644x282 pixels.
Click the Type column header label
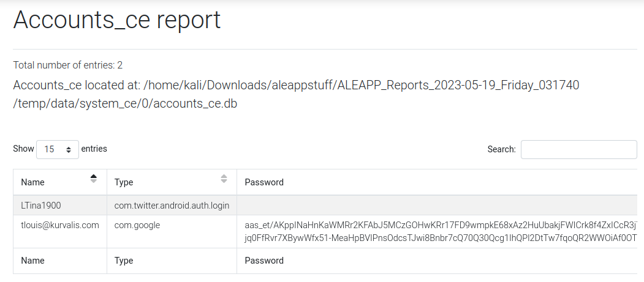(x=124, y=182)
